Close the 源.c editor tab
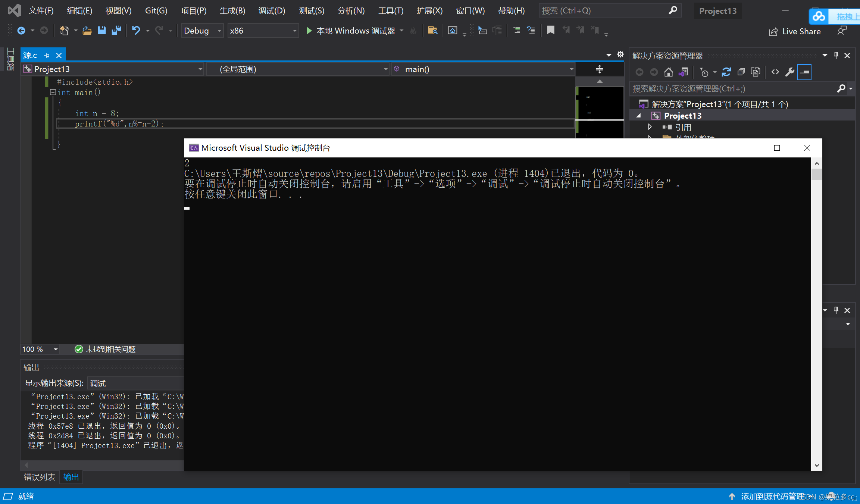860x504 pixels. (x=59, y=56)
